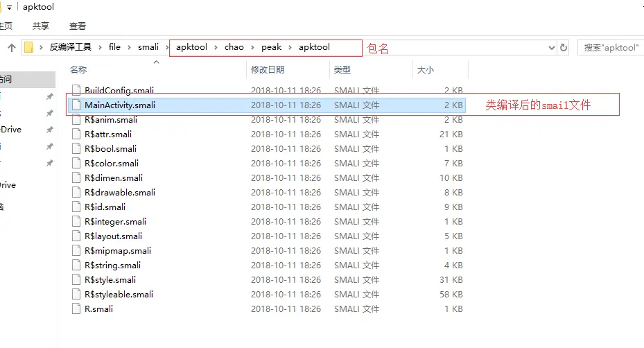
Task: Select R$string.smali file
Action: click(112, 266)
